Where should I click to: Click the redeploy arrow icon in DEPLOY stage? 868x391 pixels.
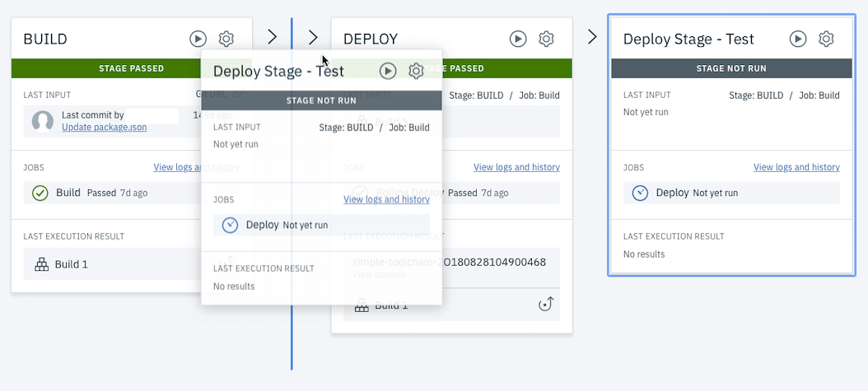546,305
